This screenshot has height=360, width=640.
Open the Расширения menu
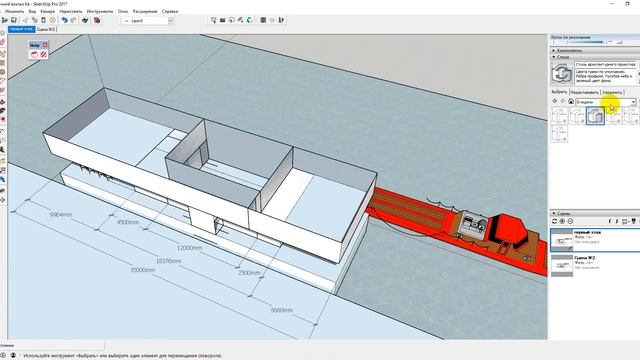click(145, 11)
